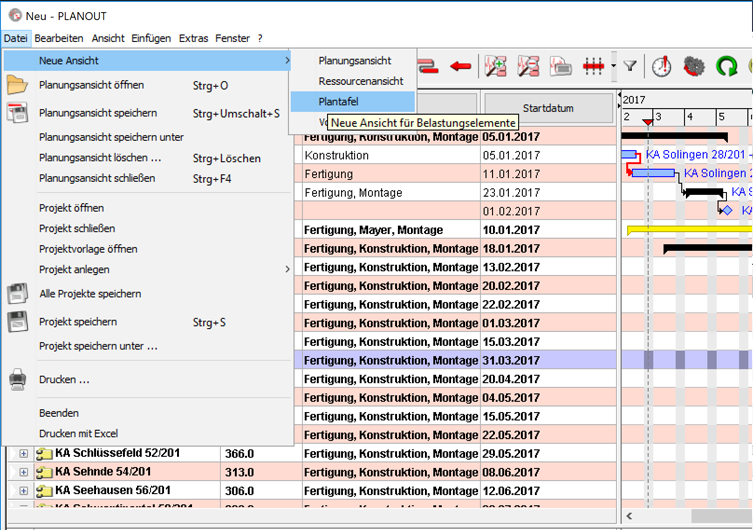
Task: Click the red grid lines toolbar icon
Action: click(x=594, y=66)
